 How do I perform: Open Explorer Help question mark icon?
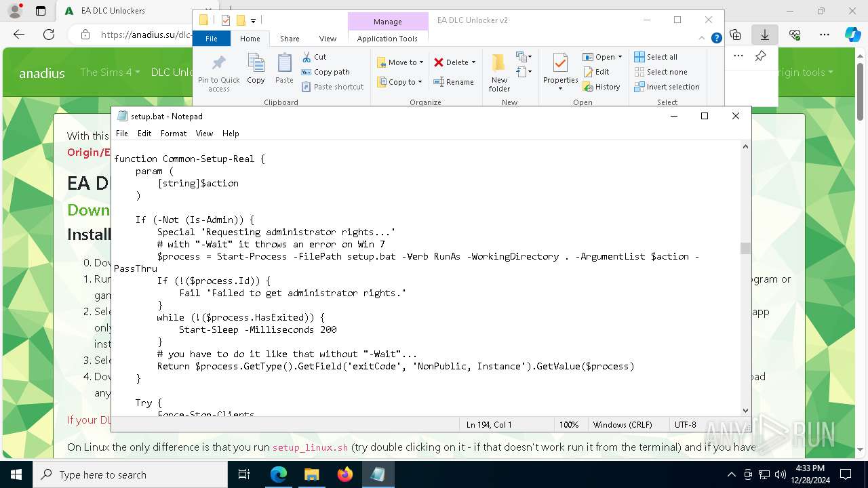(x=716, y=39)
